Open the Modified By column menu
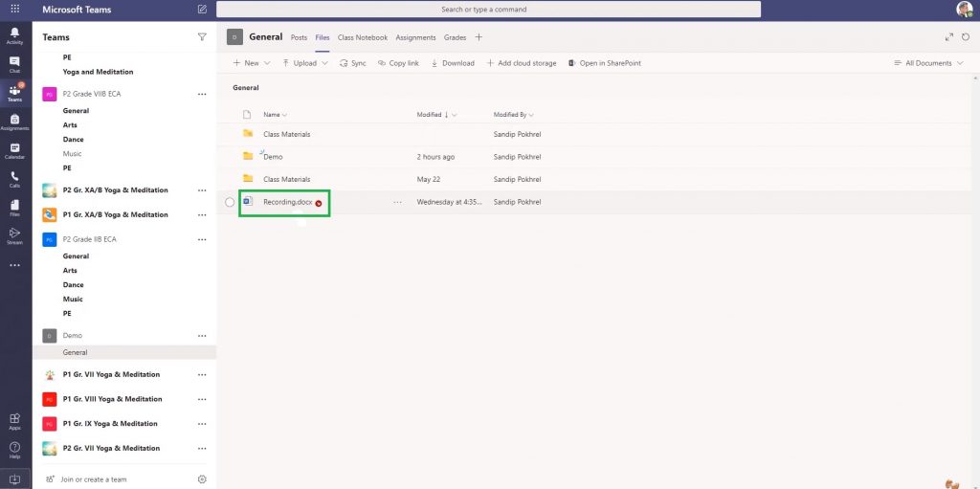 (x=513, y=115)
